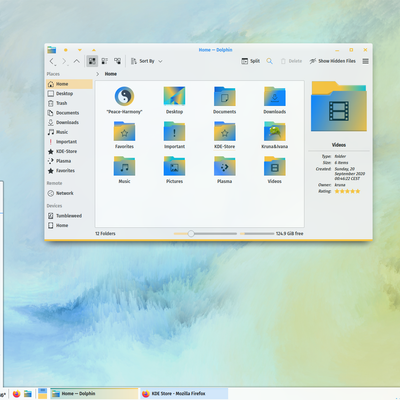
Task: Switch to the Home — Dolphin taskbar entry
Action: pos(94,394)
